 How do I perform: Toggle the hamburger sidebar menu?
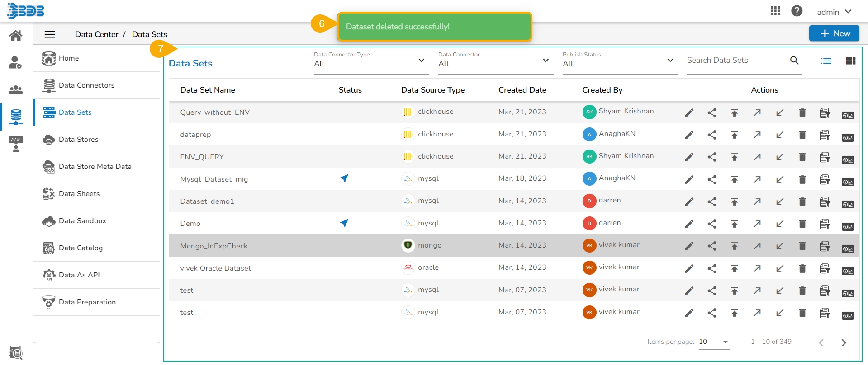point(50,34)
